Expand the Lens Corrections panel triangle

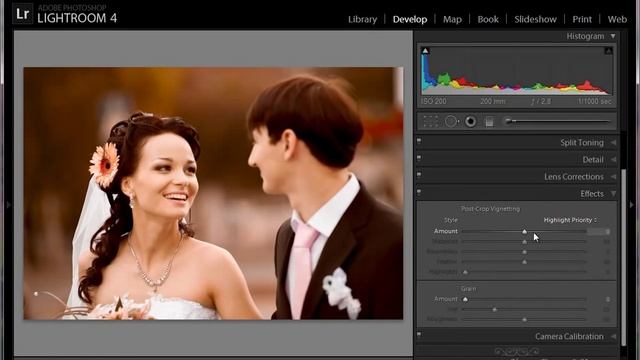613,177
